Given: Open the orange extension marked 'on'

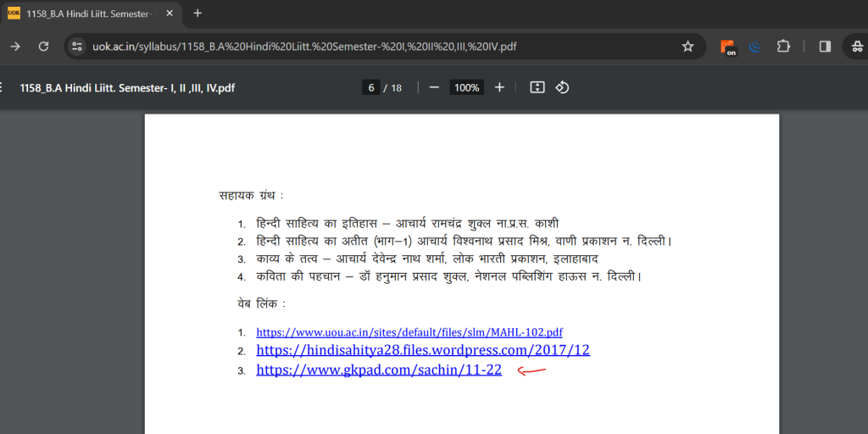Looking at the screenshot, I should (x=728, y=47).
